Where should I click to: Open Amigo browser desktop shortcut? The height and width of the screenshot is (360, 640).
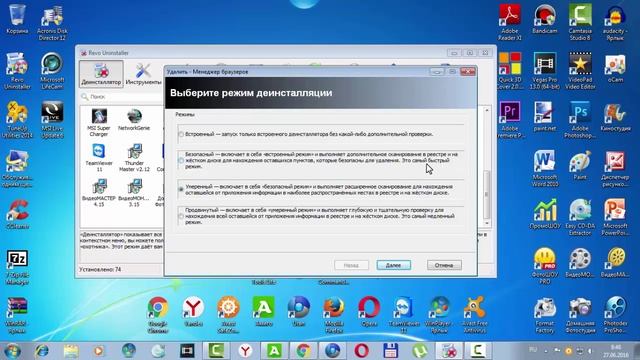pyautogui.click(x=263, y=312)
